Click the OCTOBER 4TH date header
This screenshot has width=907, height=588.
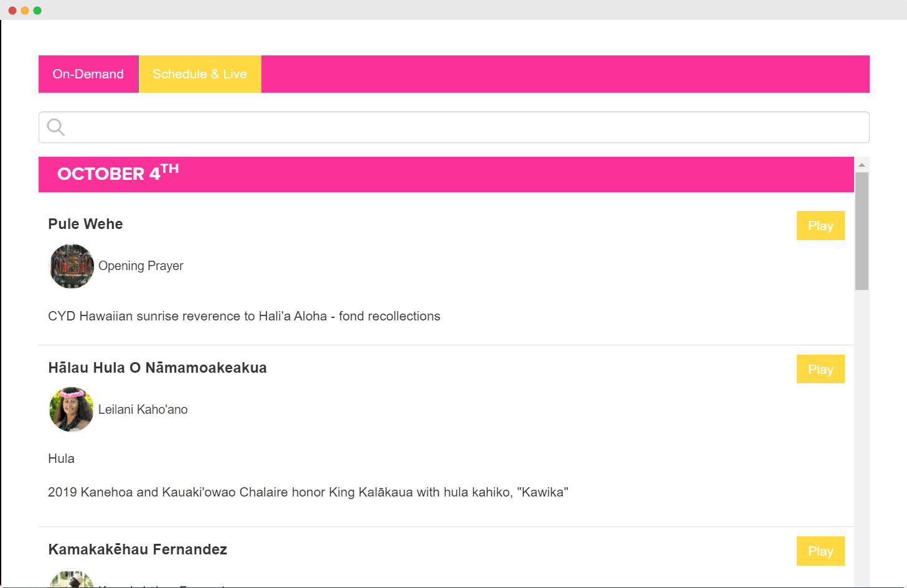tap(118, 174)
